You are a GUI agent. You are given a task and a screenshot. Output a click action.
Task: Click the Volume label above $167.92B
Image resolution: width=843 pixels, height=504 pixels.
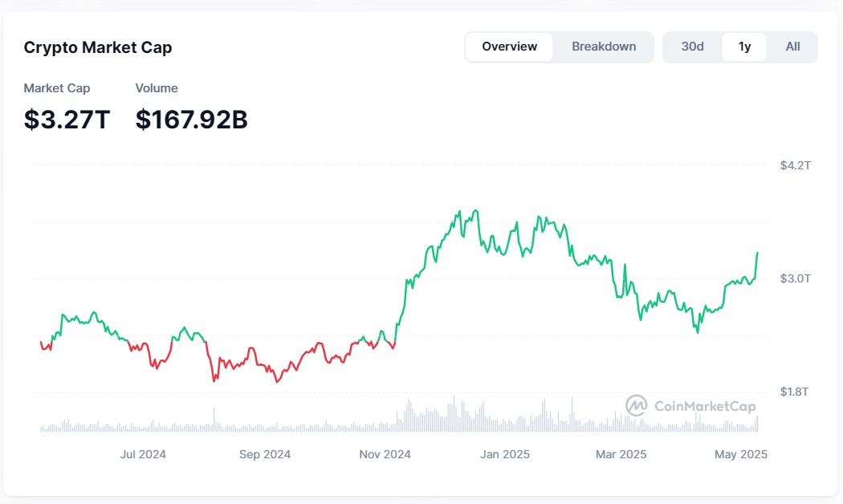157,88
